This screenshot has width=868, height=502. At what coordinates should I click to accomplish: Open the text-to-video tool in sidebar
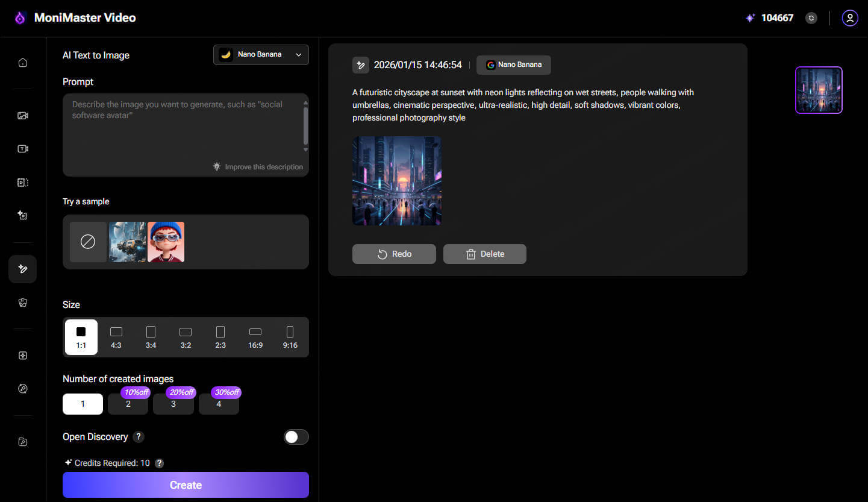tap(22, 148)
